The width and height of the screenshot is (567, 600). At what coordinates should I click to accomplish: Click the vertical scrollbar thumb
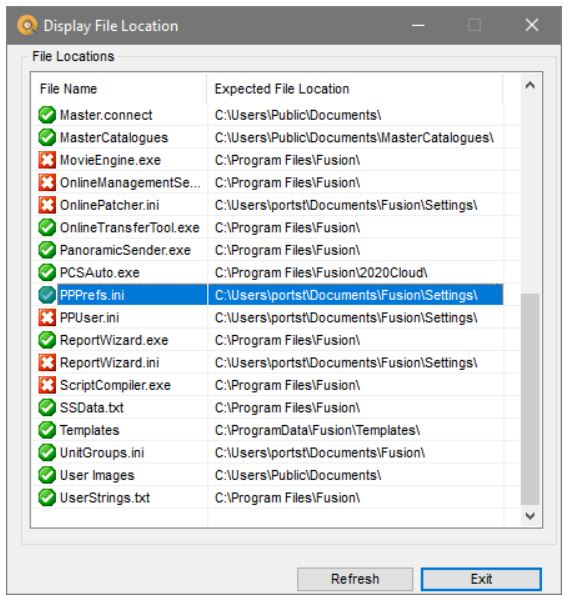pos(530,399)
